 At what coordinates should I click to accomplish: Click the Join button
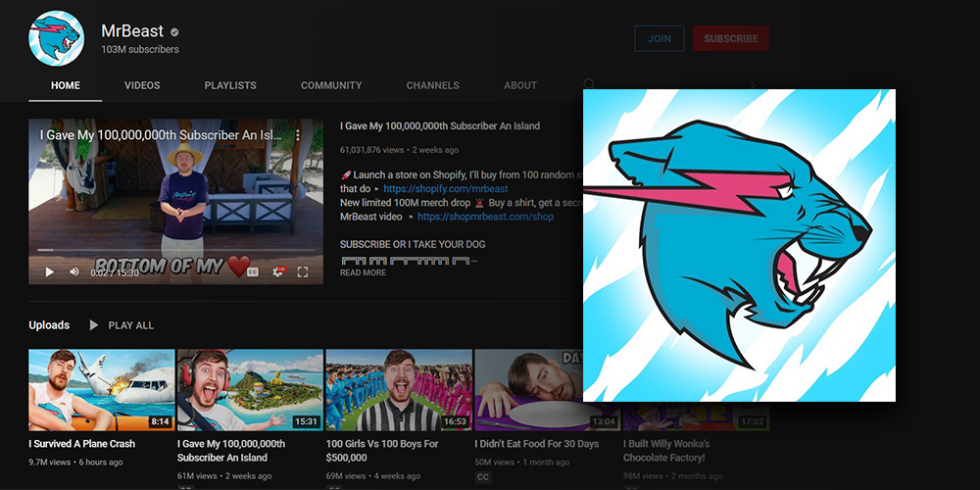click(x=660, y=38)
